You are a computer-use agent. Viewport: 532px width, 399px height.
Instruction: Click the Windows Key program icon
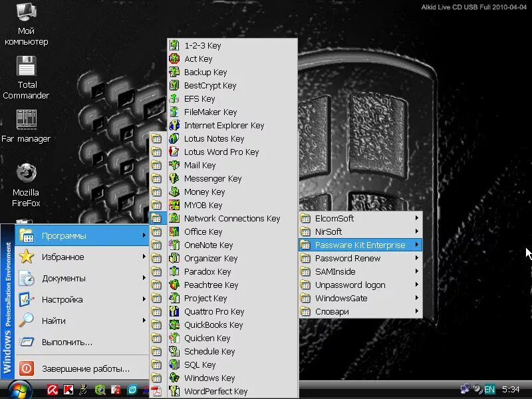(x=174, y=378)
